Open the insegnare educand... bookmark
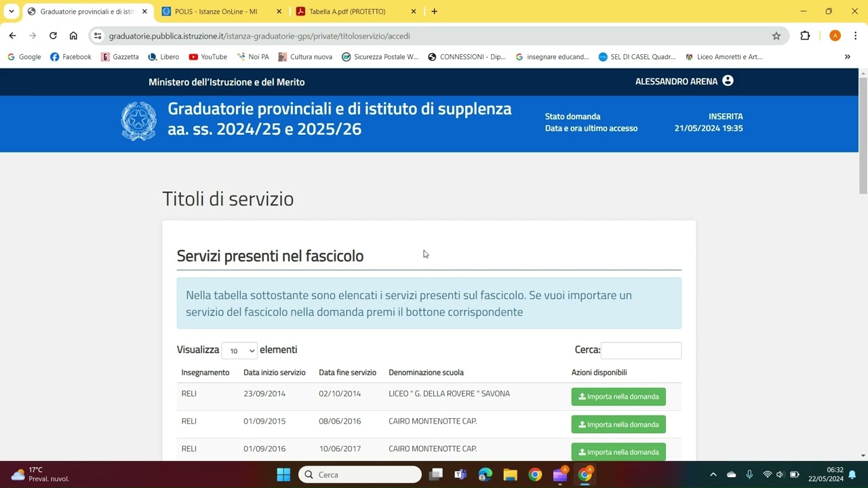Image resolution: width=868 pixels, height=488 pixels. (552, 57)
